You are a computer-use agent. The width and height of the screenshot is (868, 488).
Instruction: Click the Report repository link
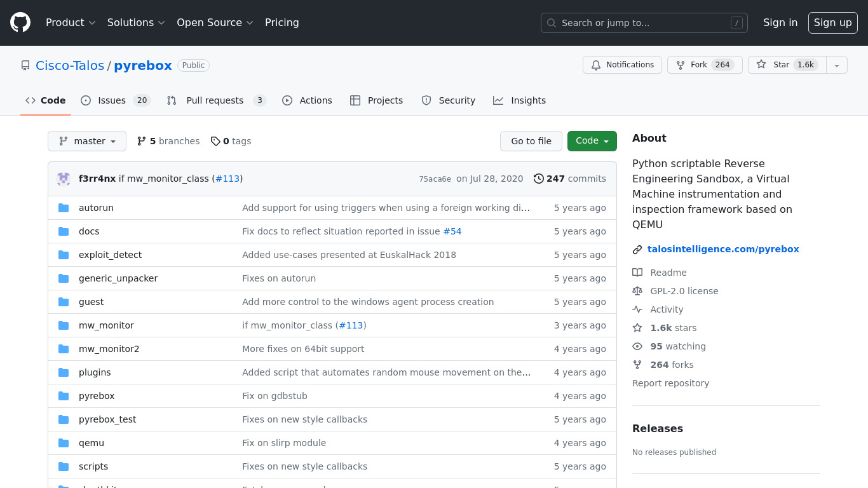click(x=670, y=383)
